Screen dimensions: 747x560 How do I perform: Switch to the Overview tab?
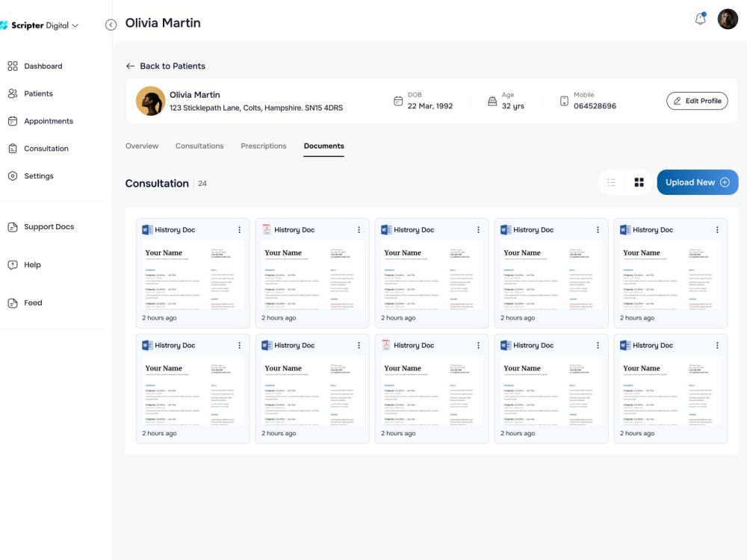pyautogui.click(x=142, y=146)
